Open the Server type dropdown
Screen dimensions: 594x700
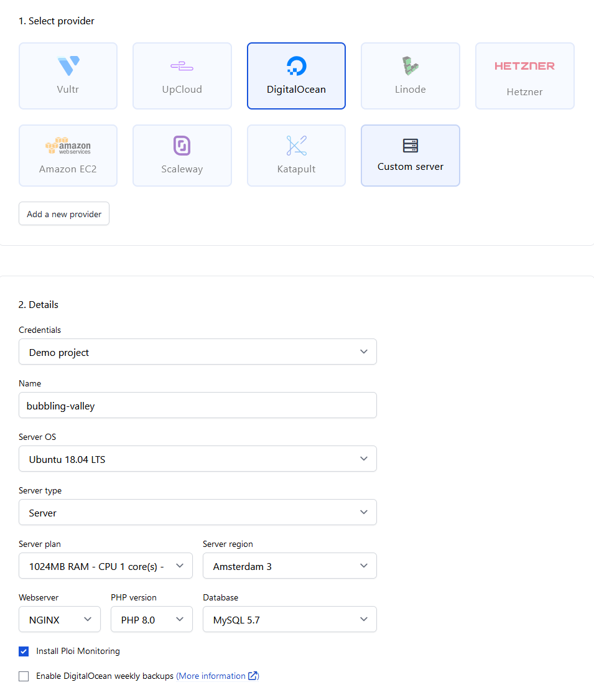pyautogui.click(x=197, y=513)
